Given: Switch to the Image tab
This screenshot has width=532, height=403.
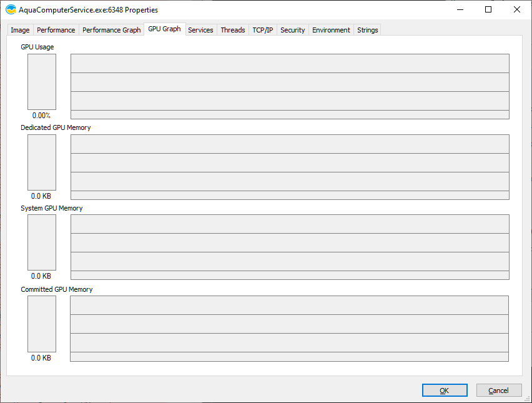Looking at the screenshot, I should click(20, 30).
